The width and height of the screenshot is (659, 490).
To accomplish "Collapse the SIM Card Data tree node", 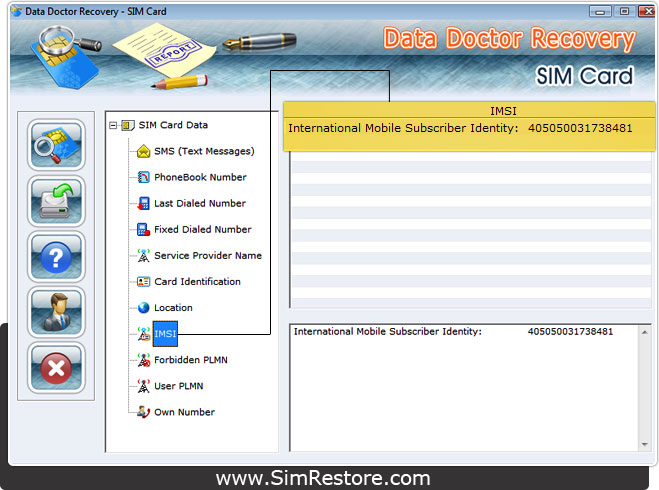I will click(x=113, y=125).
